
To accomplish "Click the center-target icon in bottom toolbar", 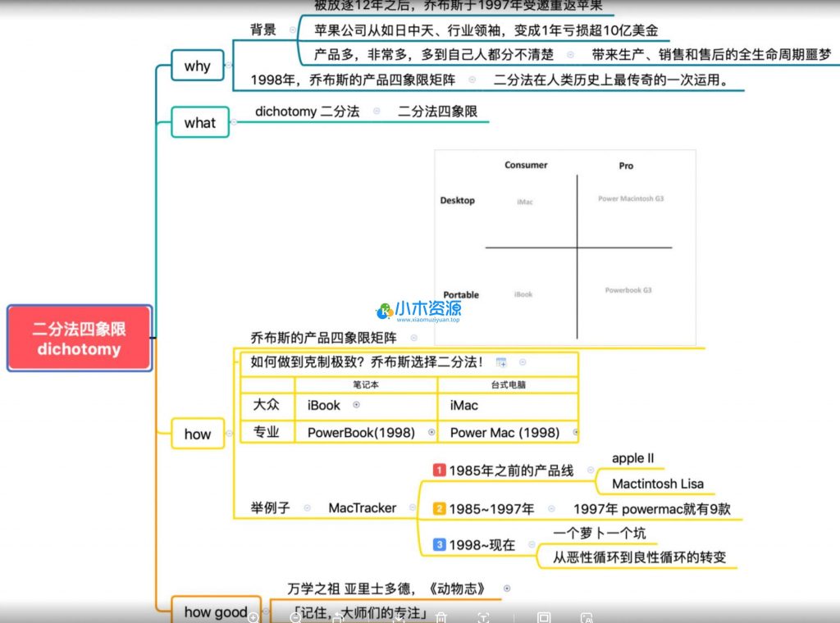I will (x=483, y=619).
